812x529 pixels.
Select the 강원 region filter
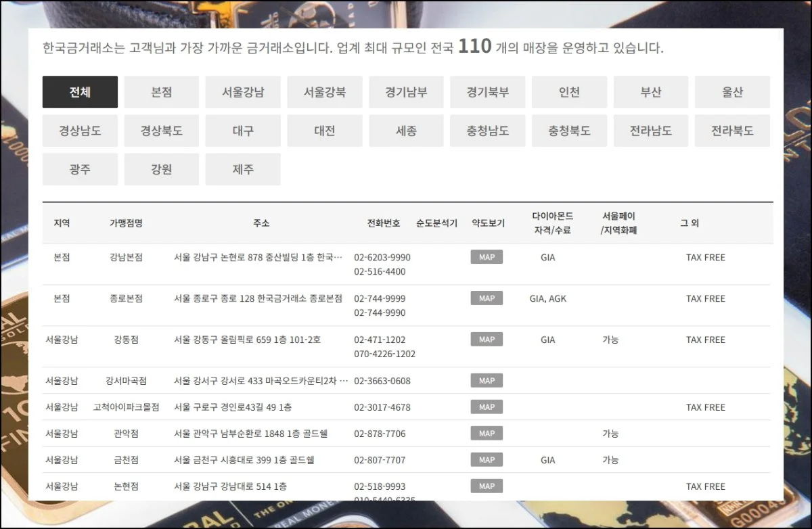point(161,169)
